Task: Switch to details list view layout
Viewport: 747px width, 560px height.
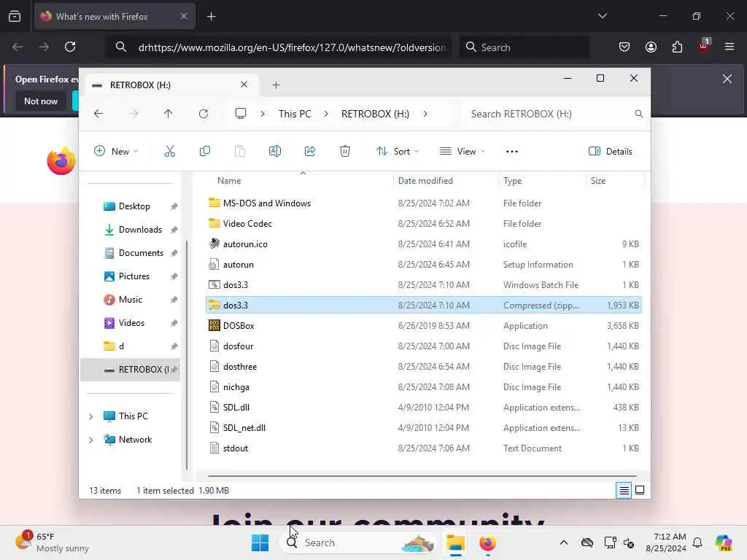Action: [x=624, y=490]
